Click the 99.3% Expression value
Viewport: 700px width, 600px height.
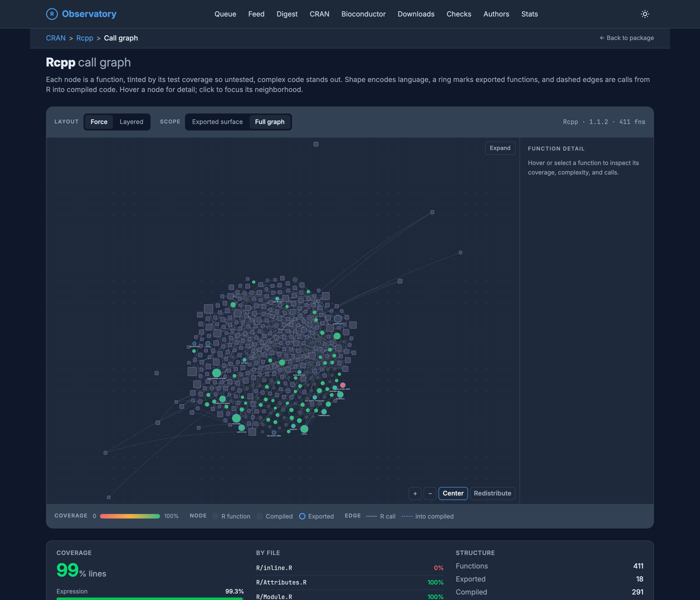[234, 591]
